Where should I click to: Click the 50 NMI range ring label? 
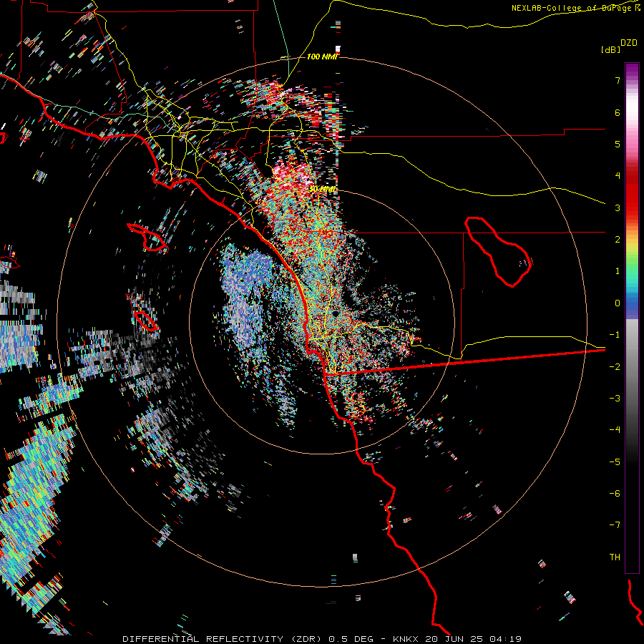[323, 190]
